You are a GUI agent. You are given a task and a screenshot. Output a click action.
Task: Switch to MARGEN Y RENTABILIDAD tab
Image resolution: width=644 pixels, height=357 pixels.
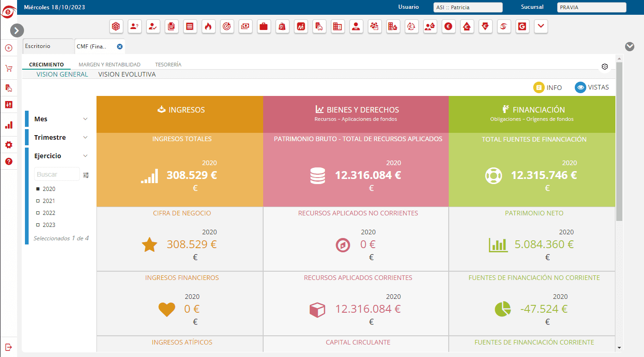(x=109, y=65)
